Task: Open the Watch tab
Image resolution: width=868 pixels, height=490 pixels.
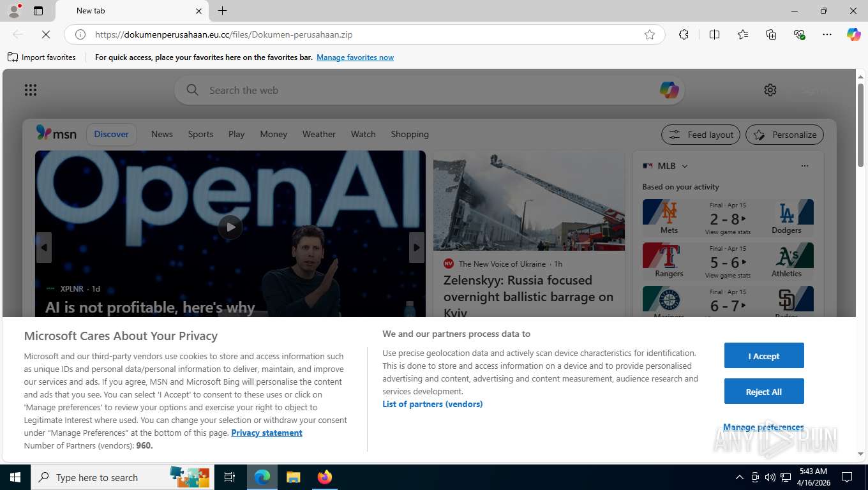Action: pos(363,134)
